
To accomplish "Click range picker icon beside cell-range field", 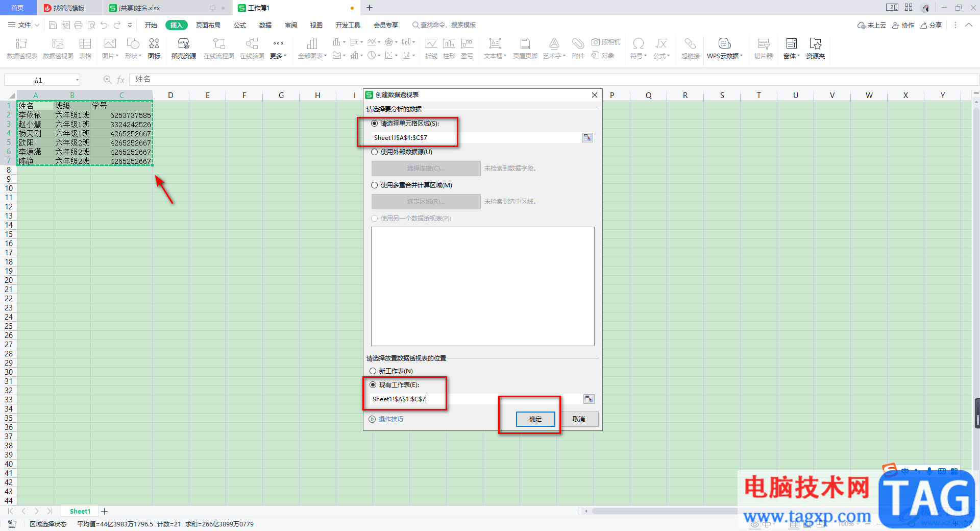I will 587,137.
